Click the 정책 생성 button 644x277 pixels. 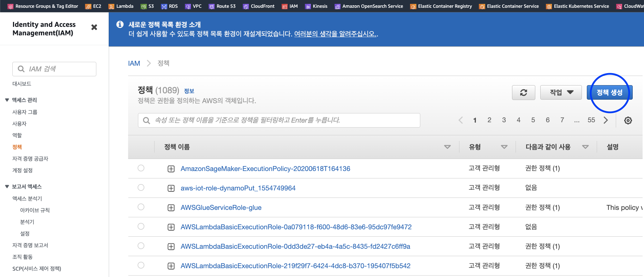(x=609, y=93)
